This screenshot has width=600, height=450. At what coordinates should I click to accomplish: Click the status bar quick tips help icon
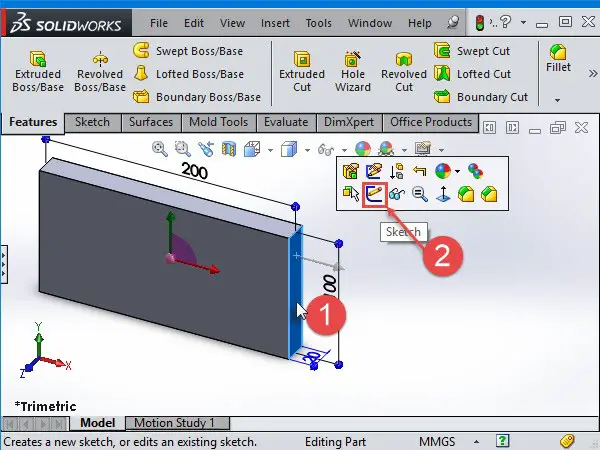502,441
